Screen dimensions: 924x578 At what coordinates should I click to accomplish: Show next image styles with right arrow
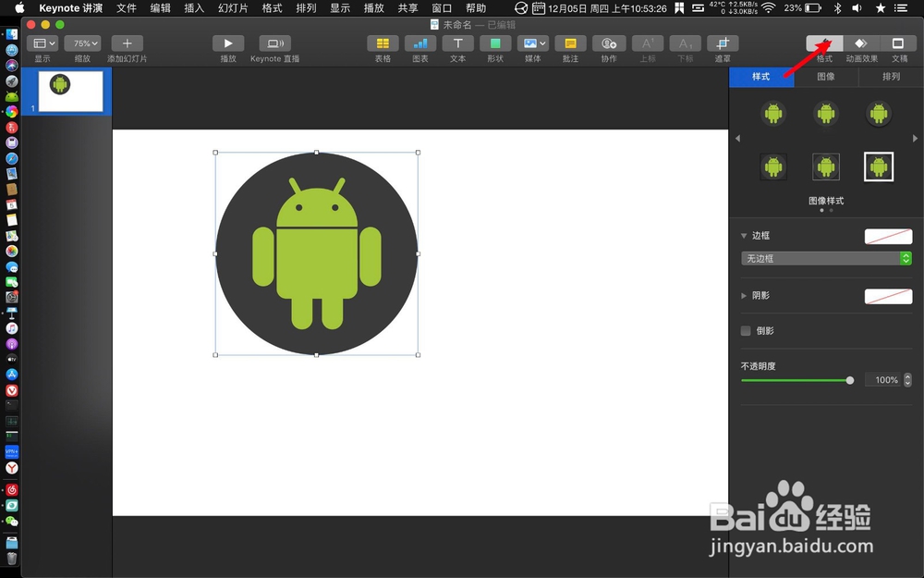click(915, 139)
